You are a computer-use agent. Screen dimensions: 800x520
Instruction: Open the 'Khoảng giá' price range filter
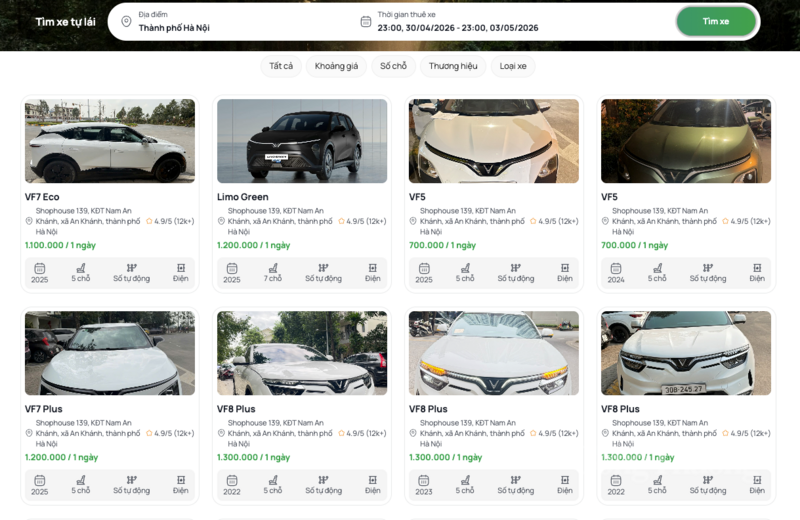[x=336, y=66]
